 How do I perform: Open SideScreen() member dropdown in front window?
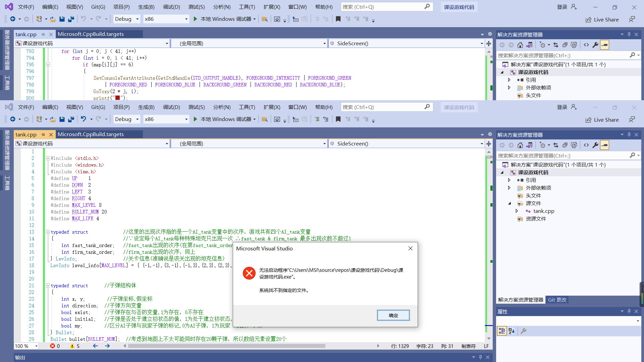(x=406, y=144)
